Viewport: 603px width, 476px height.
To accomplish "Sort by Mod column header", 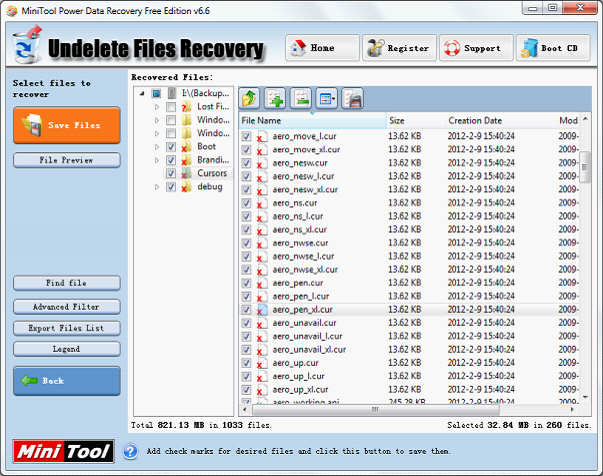I will [568, 121].
